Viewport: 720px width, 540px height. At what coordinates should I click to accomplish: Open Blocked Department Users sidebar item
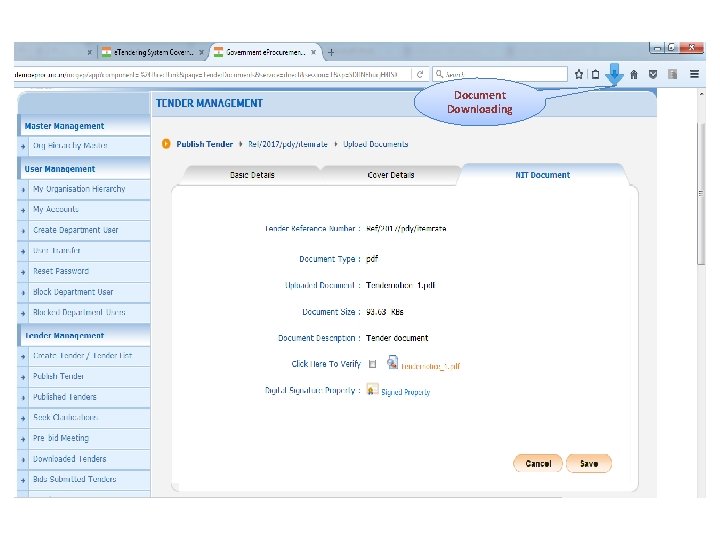(x=89, y=312)
